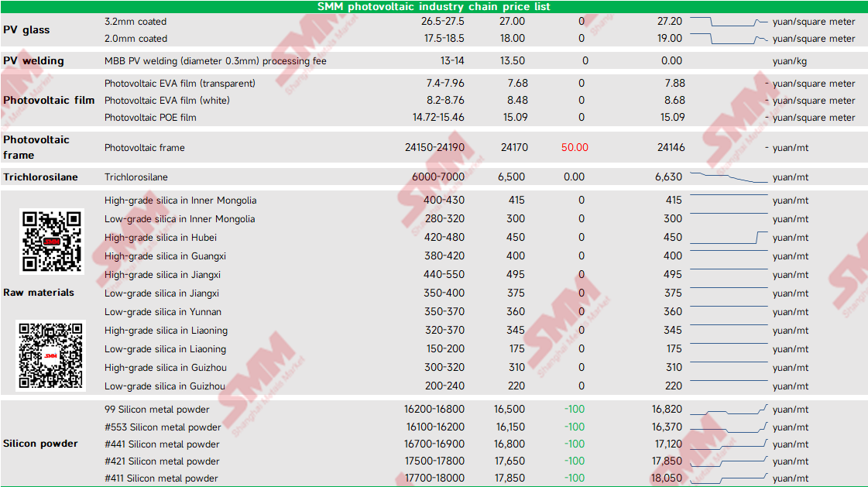The height and width of the screenshot is (487, 868).
Task: Select the 24150-24190 frame price range
Action: click(434, 147)
